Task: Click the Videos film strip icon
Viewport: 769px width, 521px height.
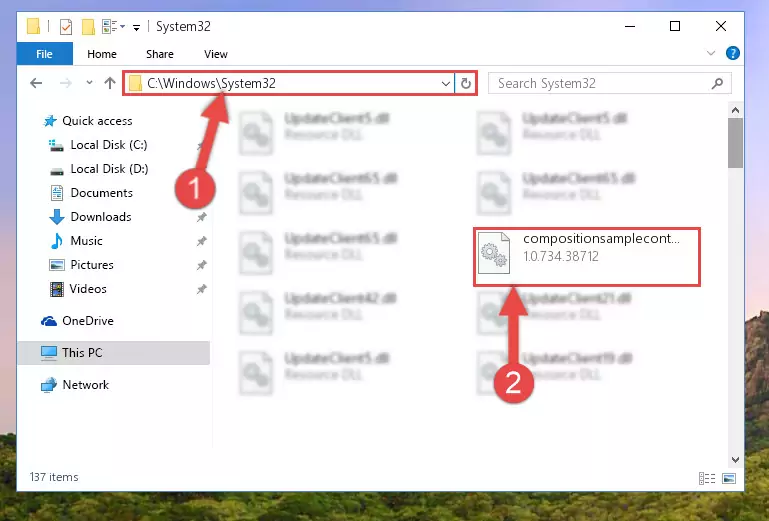Action: point(57,289)
